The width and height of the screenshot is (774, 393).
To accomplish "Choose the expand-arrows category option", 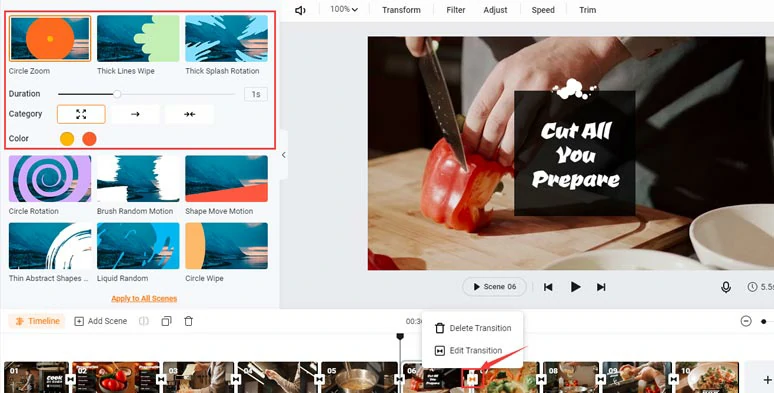I will pyautogui.click(x=81, y=114).
